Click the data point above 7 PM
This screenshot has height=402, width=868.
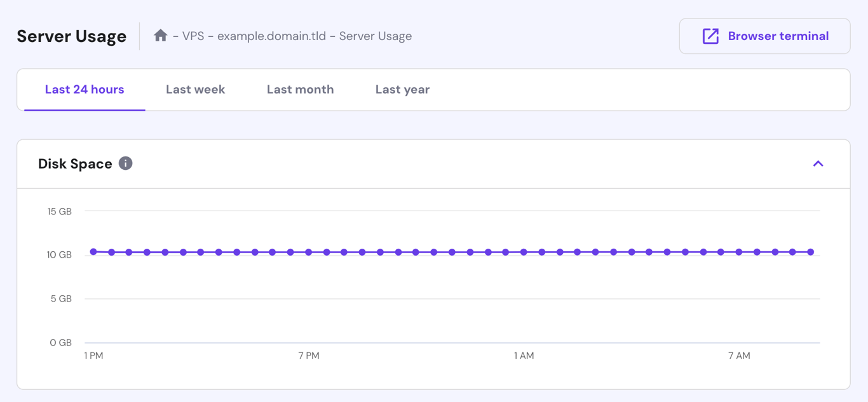pyautogui.click(x=309, y=252)
